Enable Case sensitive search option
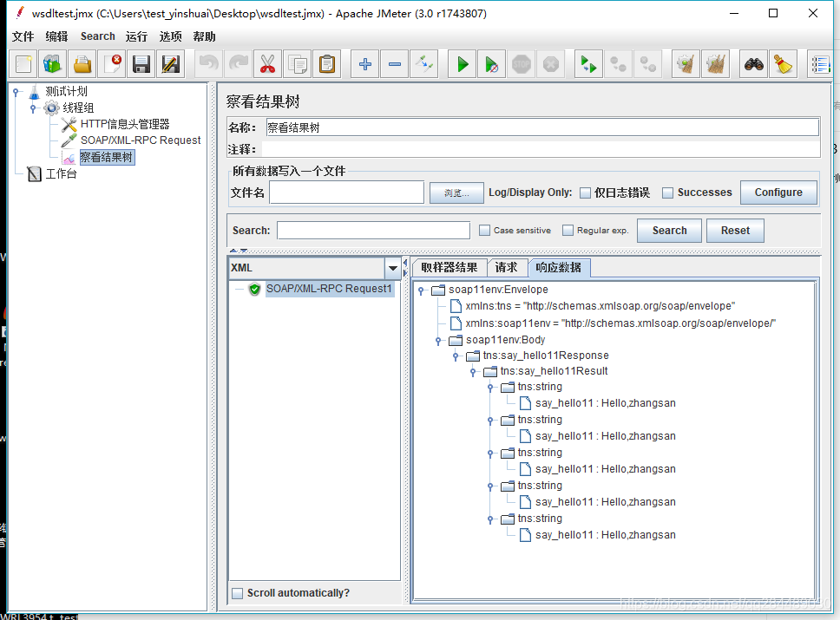The width and height of the screenshot is (840, 620). point(485,230)
